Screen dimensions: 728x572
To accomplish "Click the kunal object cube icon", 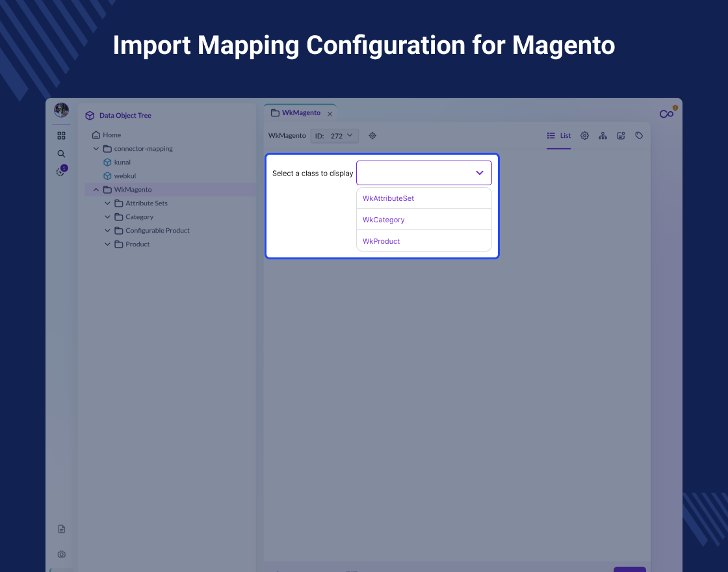I will [107, 162].
